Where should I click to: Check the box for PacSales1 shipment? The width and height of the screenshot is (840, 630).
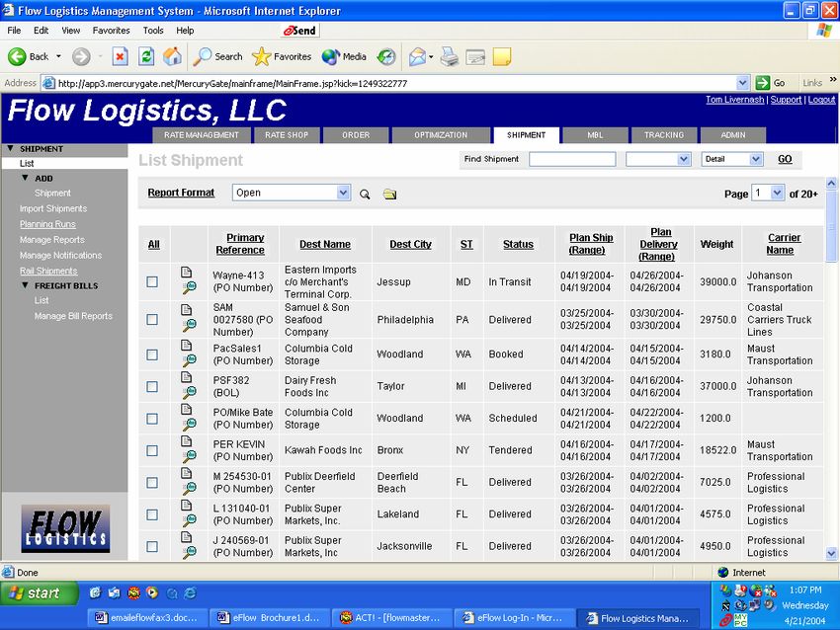[152, 354]
